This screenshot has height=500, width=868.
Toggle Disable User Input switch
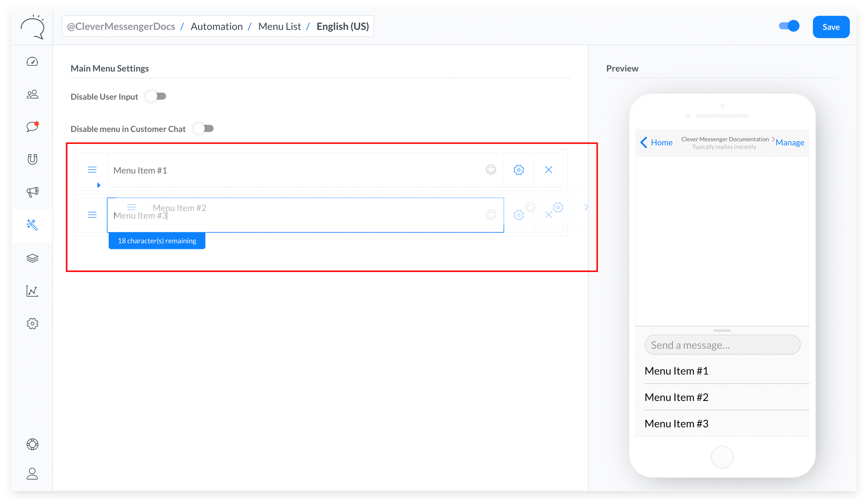(156, 96)
